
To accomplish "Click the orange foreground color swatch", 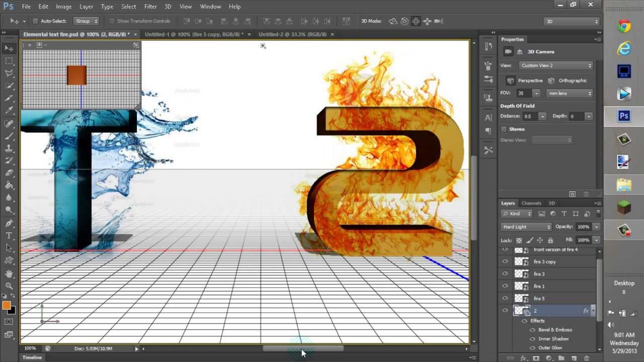I will pos(7,305).
